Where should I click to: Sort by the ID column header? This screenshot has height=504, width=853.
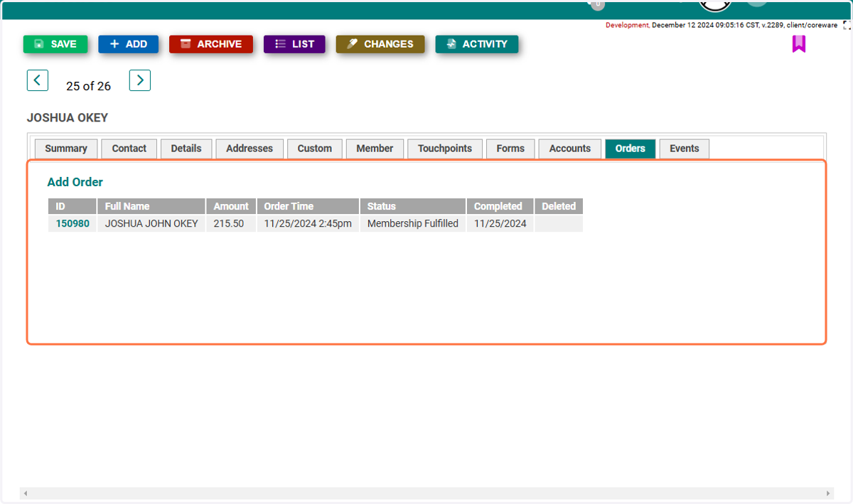click(x=72, y=206)
